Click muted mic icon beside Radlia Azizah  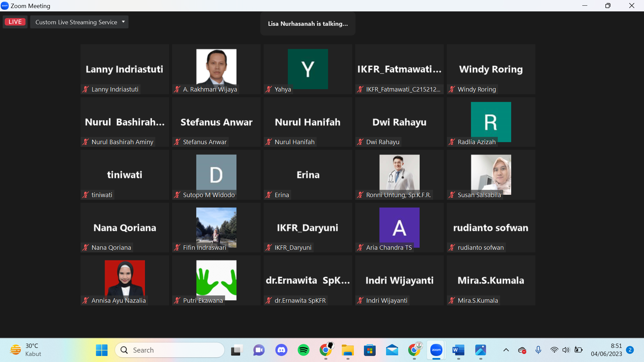pyautogui.click(x=452, y=142)
